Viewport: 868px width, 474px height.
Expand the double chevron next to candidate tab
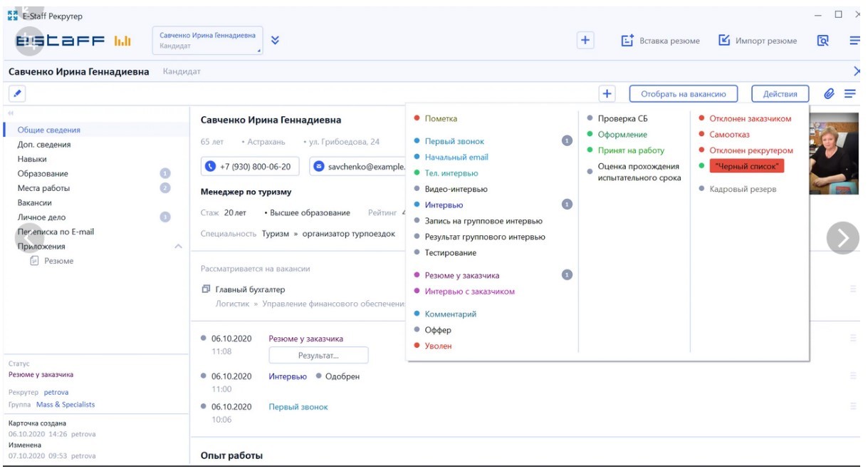275,41
